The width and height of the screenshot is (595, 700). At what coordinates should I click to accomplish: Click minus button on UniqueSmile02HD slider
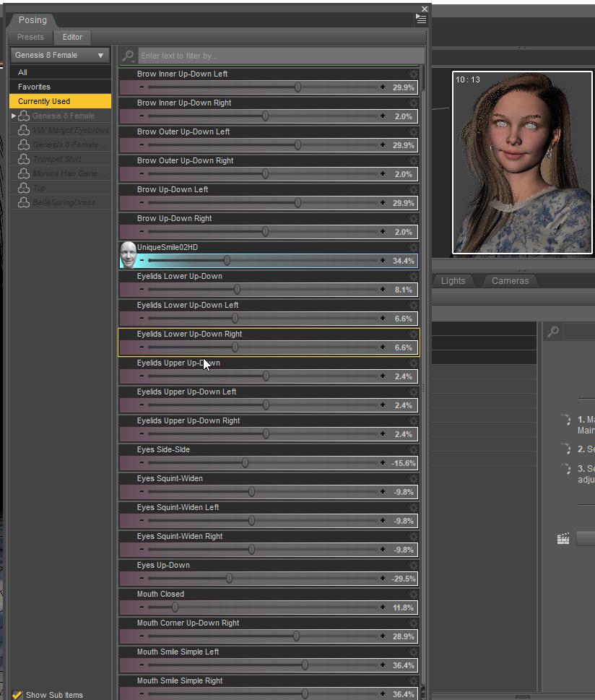[142, 260]
